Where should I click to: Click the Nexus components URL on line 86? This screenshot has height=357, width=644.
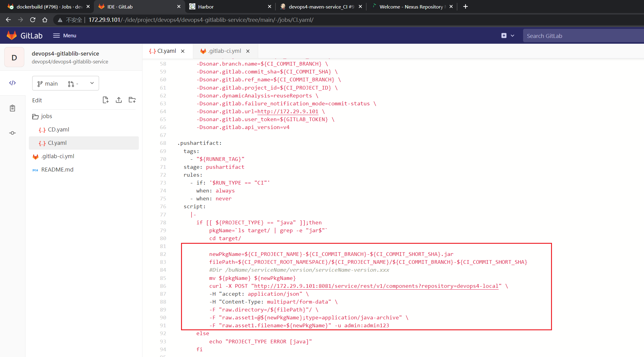(x=376, y=286)
